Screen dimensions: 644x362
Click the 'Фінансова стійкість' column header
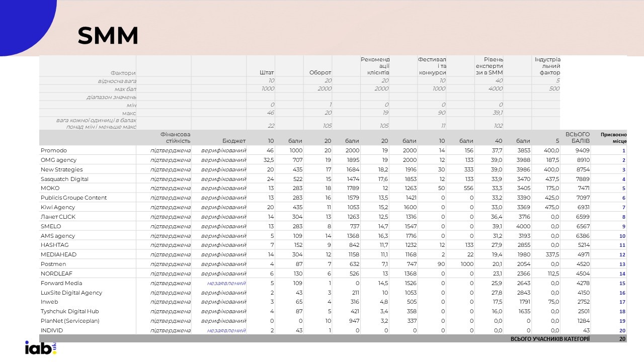[x=175, y=137]
